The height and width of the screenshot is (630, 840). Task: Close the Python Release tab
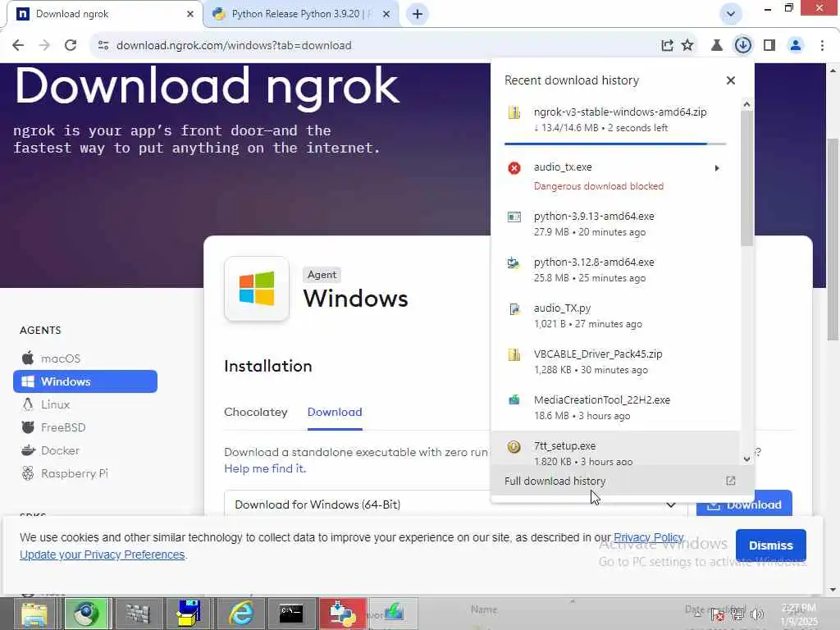tap(386, 15)
